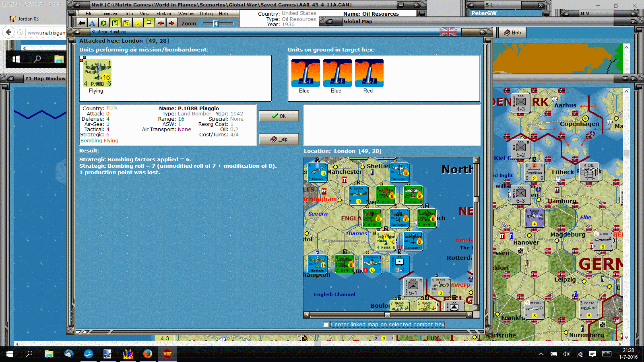Image resolution: width=644 pixels, height=362 pixels.
Task: Open File Explorer from the taskbar
Action: [x=49, y=354]
